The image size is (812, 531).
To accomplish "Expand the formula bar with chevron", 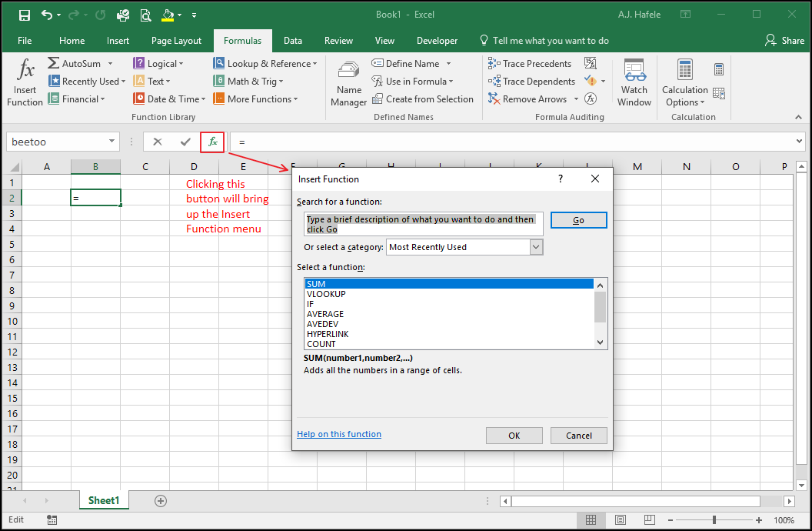I will (799, 141).
